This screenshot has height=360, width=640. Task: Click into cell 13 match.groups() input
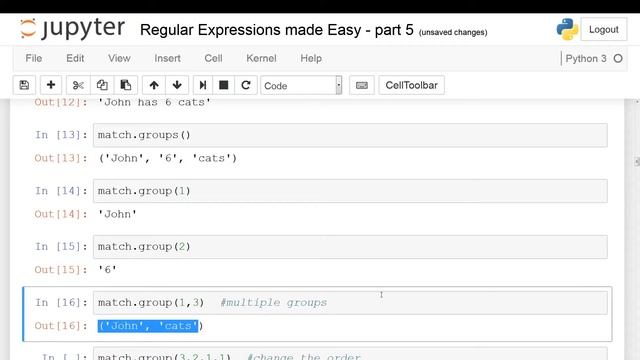coord(350,135)
